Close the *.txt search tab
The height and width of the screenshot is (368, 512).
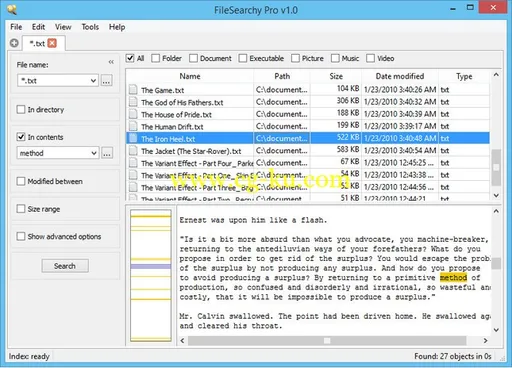[x=52, y=43]
